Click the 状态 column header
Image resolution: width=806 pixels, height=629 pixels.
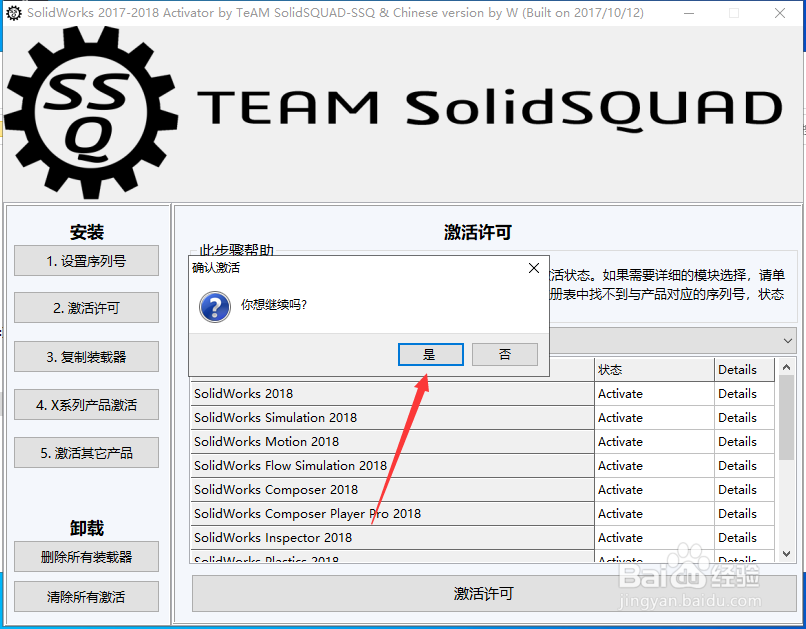coord(654,369)
